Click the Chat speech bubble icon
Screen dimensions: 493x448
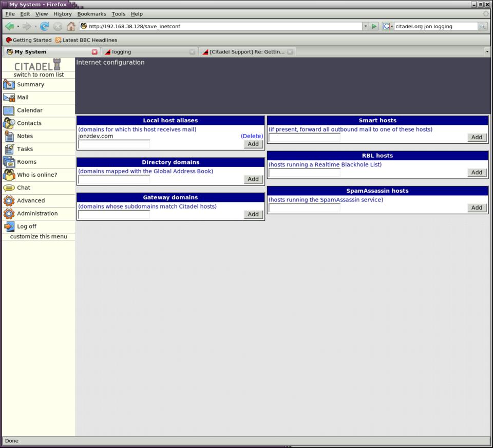pyautogui.click(x=9, y=188)
